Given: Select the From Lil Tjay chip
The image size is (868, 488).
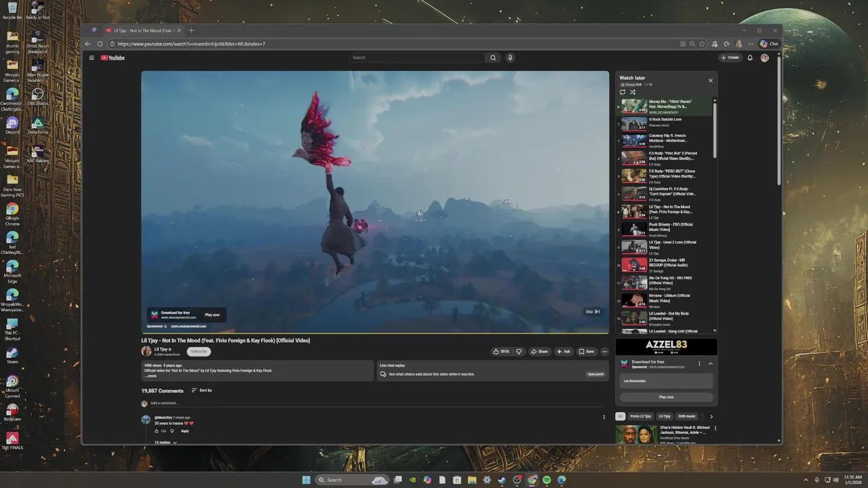Looking at the screenshot, I should coord(640,416).
